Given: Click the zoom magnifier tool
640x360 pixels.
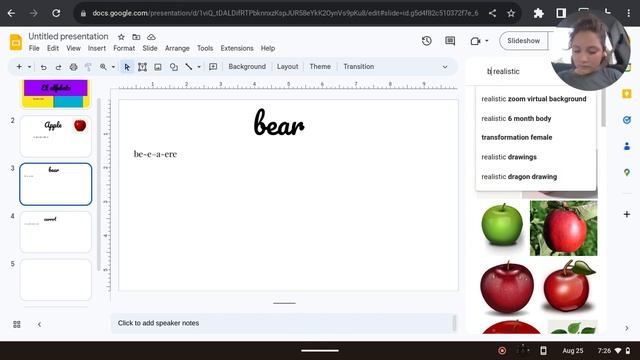Looking at the screenshot, I should coord(103,67).
